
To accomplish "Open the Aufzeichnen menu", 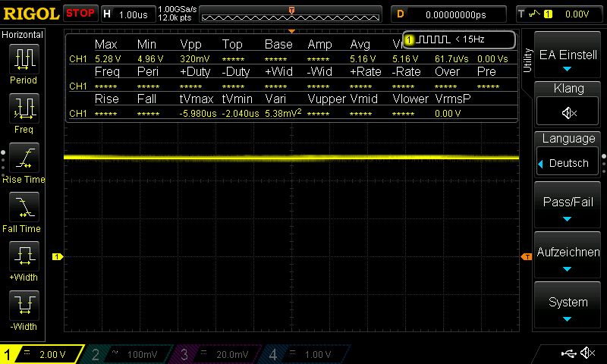I will click(x=568, y=256).
